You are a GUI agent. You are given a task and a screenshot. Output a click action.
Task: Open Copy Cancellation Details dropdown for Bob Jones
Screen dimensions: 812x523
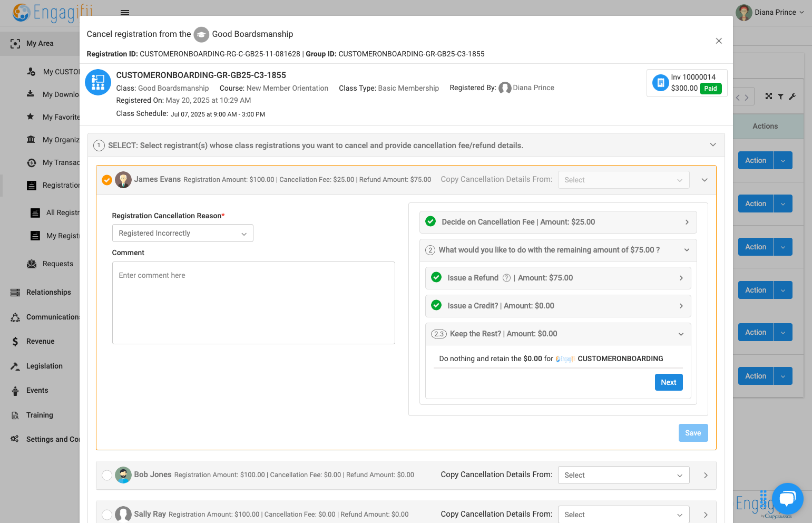click(624, 475)
